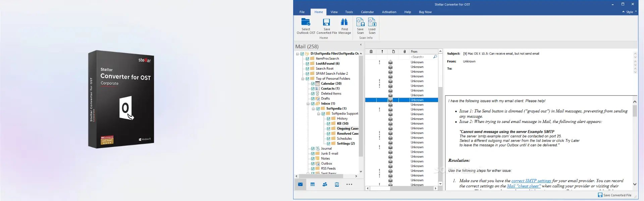This screenshot has width=644, height=201.
Task: Click the From column header
Action: pyautogui.click(x=424, y=52)
